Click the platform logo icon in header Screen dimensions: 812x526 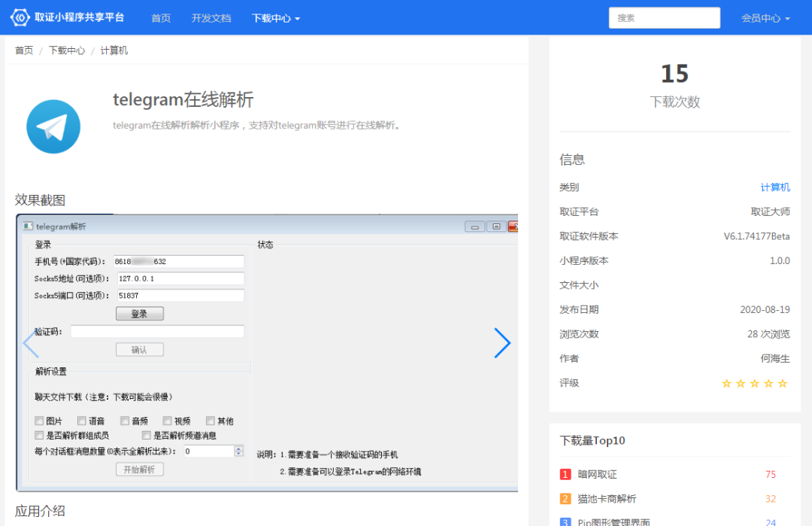20,17
